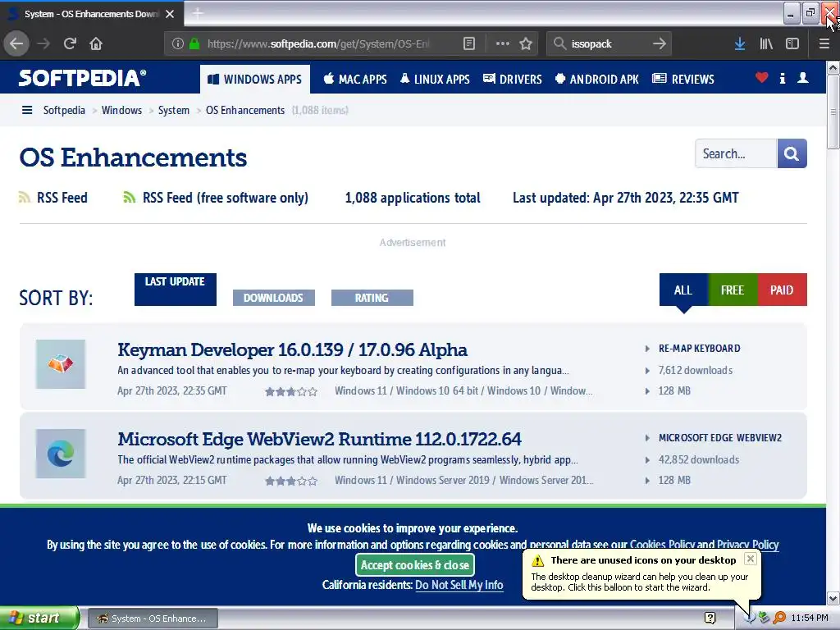Open the breadcrumb hamburger menu icon
Screen dimensions: 840x630
coord(27,111)
